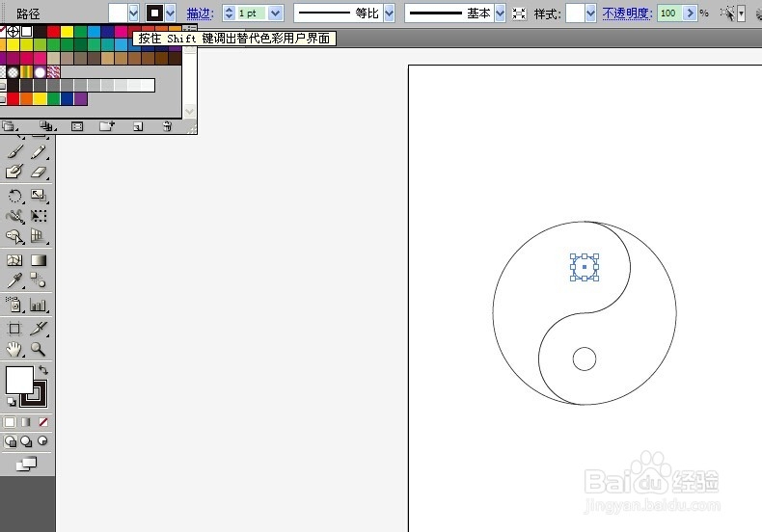Viewport: 762px width, 532px height.
Task: Reset default fill and stroke
Action: coord(11,402)
